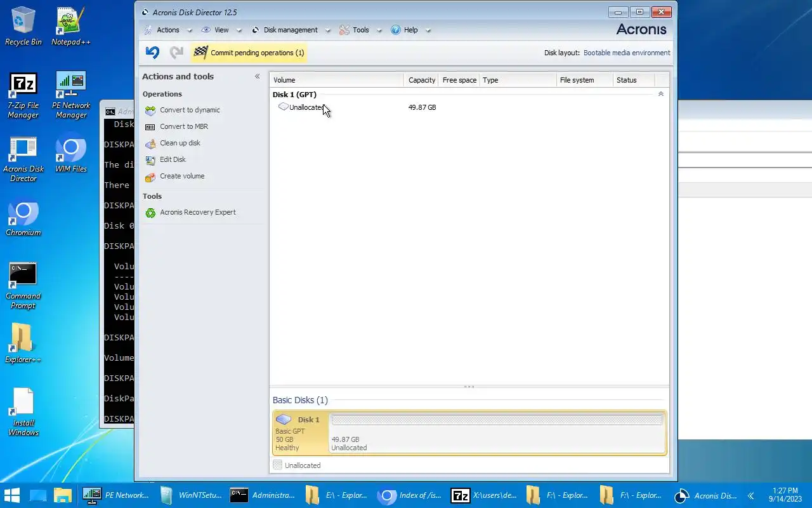
Task: Open the Disk management menu
Action: 291,30
